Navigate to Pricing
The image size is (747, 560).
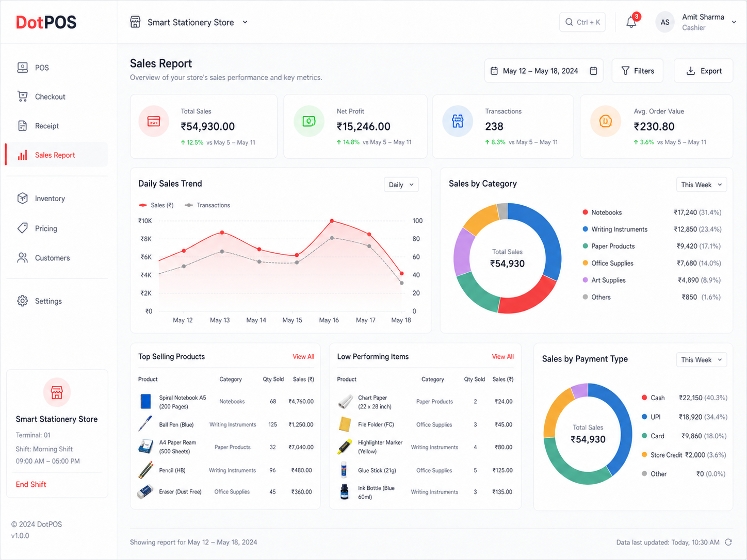(x=57, y=228)
